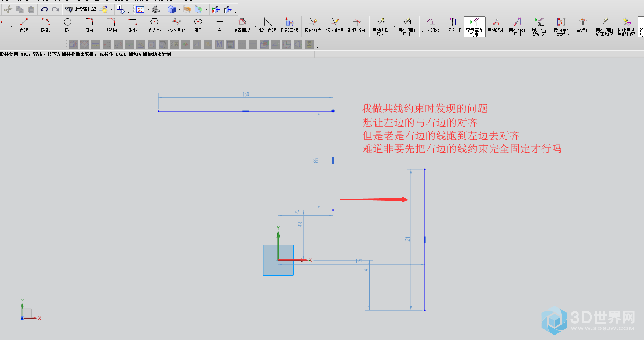The height and width of the screenshot is (340, 644).
Task: Select the 多边形 polygon tool
Action: pos(154,26)
